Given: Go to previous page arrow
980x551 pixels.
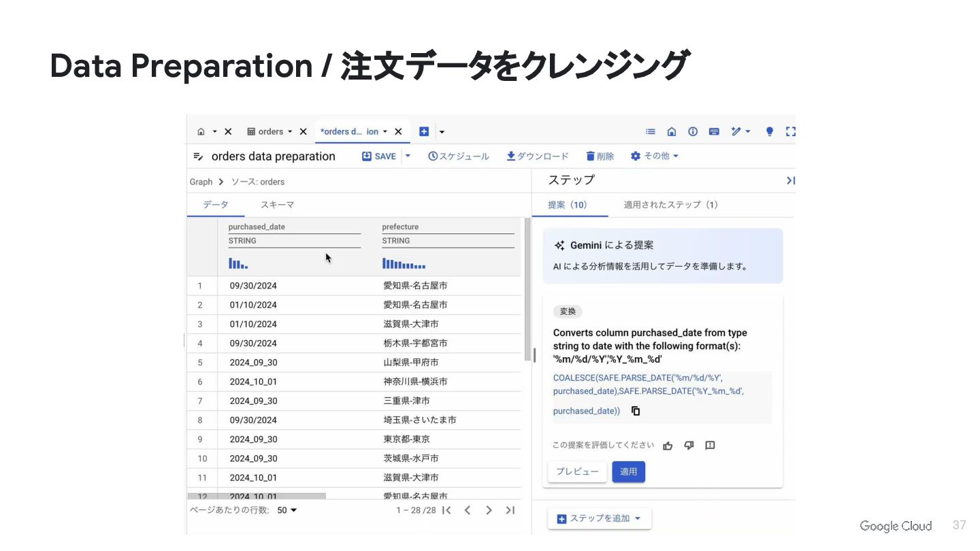Looking at the screenshot, I should [468, 510].
